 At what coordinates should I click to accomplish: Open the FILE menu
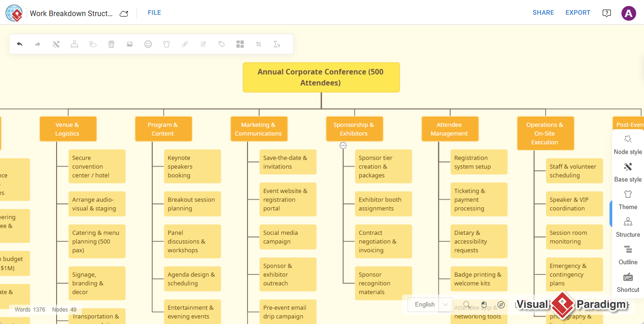tap(154, 12)
